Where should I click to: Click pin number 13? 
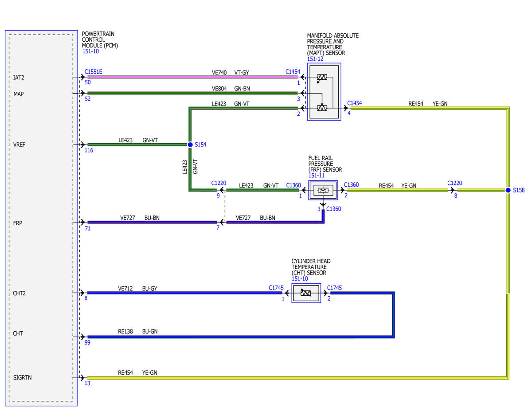(x=87, y=384)
